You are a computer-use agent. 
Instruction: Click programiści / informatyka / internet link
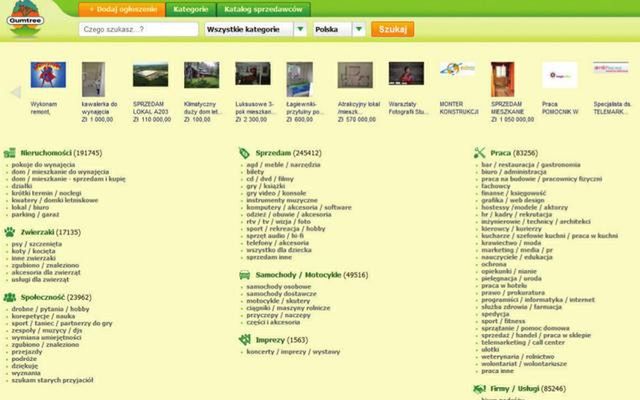pos(538,300)
